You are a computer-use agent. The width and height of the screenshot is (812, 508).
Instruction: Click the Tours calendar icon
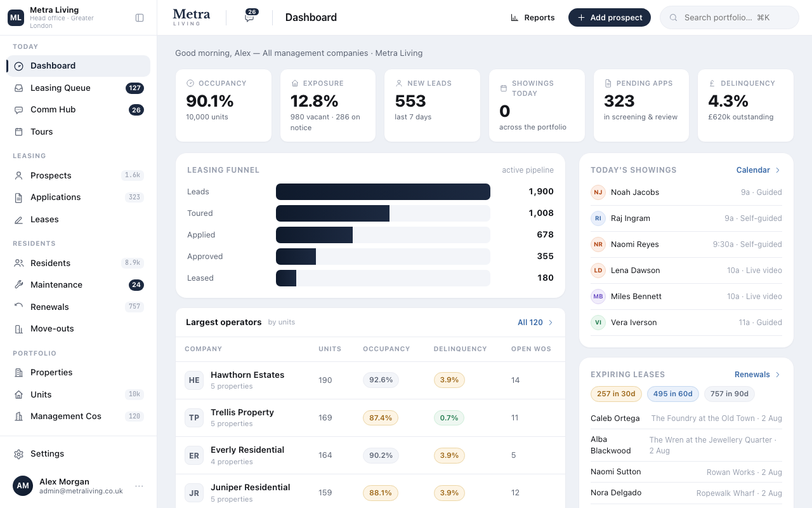[x=19, y=132]
